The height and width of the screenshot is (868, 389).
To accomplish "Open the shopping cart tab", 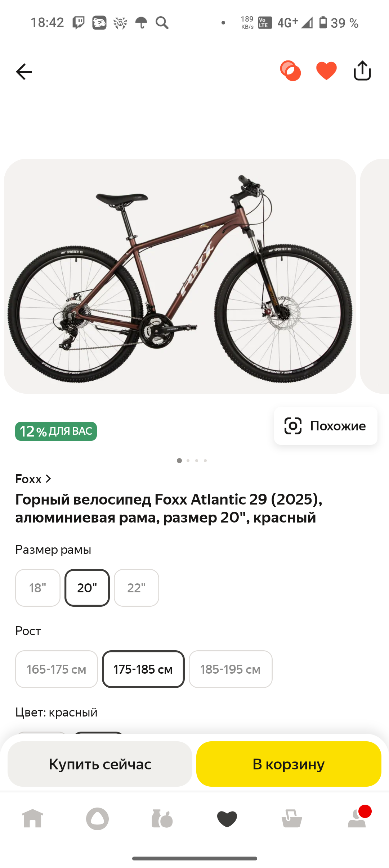I will pyautogui.click(x=292, y=819).
